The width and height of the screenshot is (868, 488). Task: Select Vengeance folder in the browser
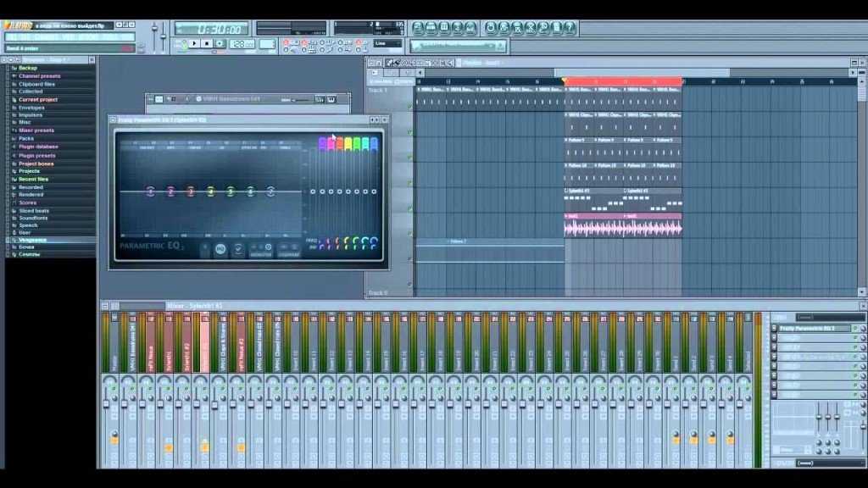coord(32,240)
